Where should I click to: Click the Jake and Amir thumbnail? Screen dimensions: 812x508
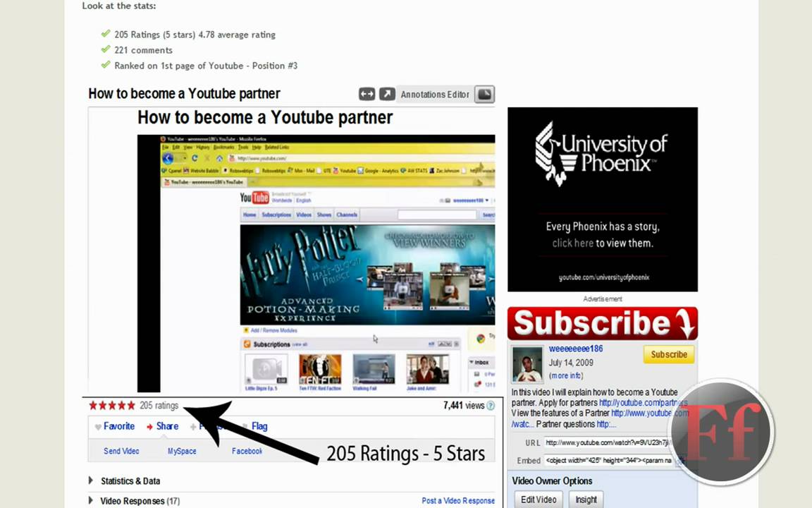click(x=428, y=370)
